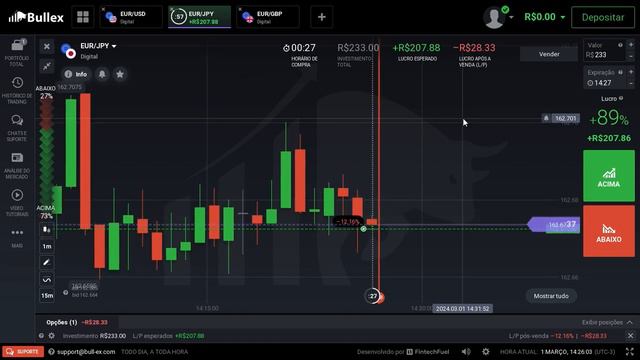This screenshot has height=360, width=640.
Task: Open Histórico de Trading sidebar item
Action: click(17, 90)
